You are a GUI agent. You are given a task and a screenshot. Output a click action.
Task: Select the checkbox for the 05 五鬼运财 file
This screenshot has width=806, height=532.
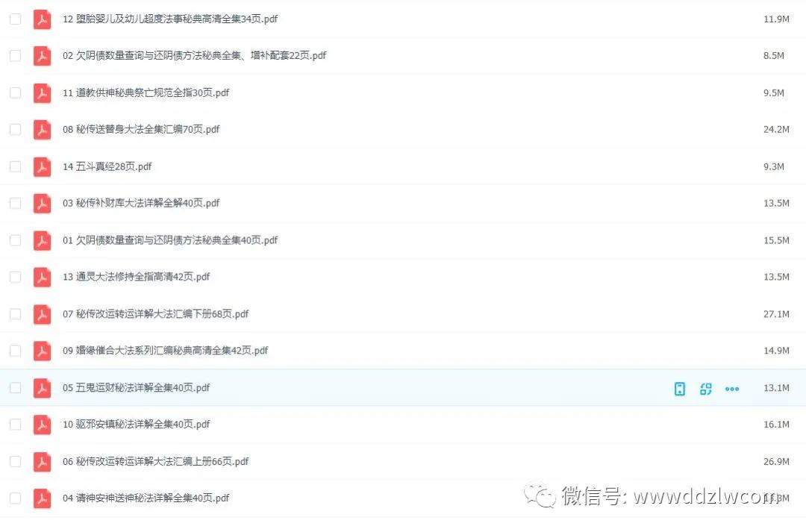point(16,387)
